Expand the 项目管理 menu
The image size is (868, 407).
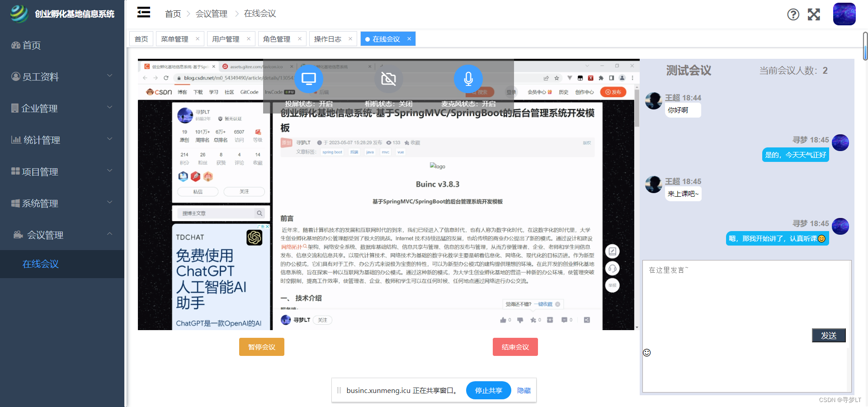62,172
